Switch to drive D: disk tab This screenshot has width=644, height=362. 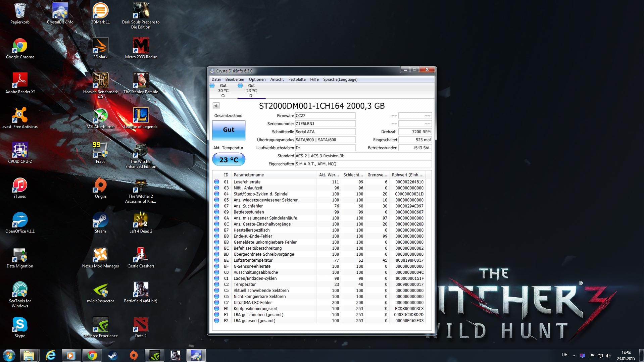coord(251,91)
